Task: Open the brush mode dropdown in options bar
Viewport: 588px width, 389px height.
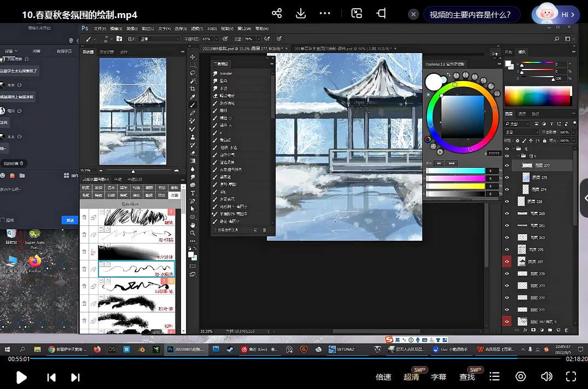Action: 159,39
